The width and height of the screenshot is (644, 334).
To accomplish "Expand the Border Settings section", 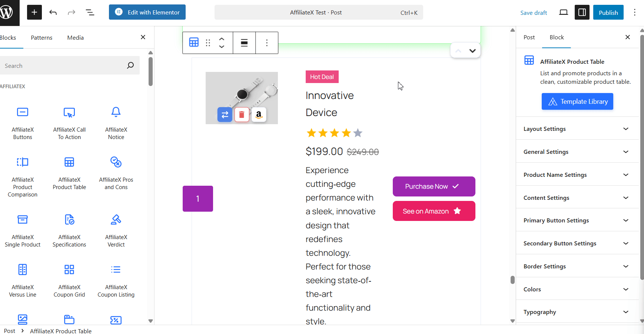I will click(577, 266).
